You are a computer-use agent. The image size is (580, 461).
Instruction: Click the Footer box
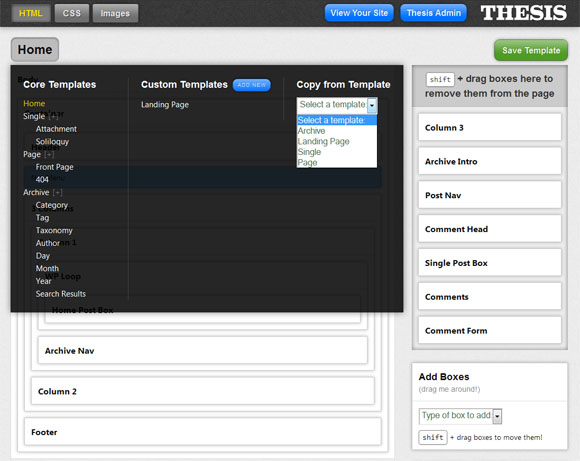coord(203,432)
